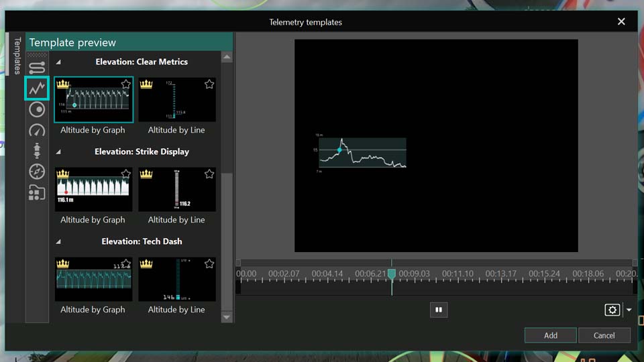
Task: Favorite Strike Display Altitude by Graph
Action: point(125,174)
